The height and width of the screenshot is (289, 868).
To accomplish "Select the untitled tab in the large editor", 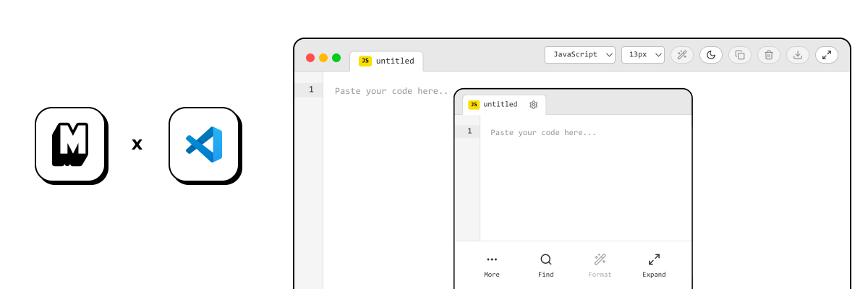I will coord(386,61).
